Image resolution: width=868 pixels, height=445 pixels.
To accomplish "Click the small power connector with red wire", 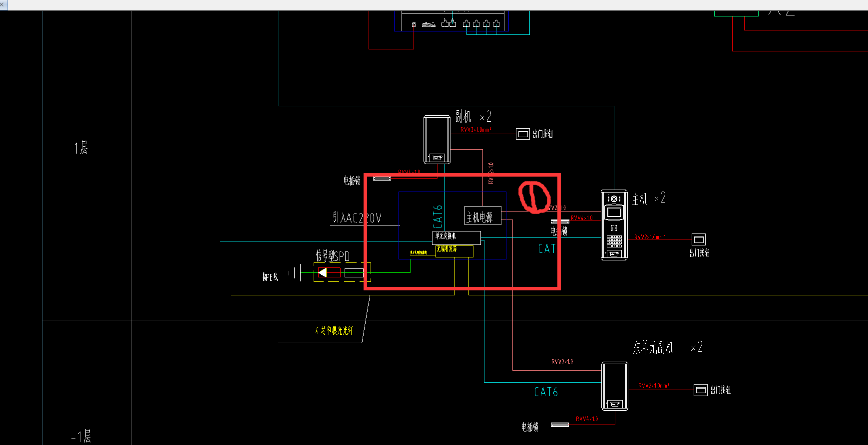I will pos(414,24).
